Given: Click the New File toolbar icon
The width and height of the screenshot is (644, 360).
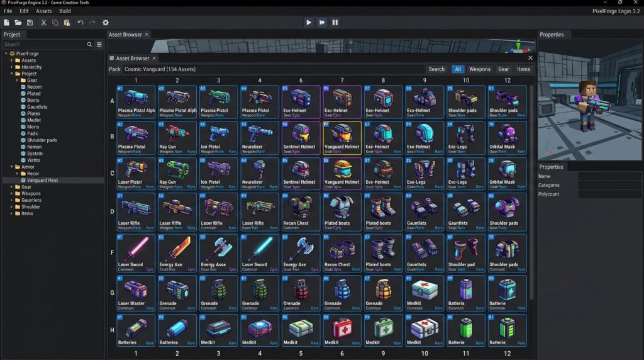Looking at the screenshot, I should pyautogui.click(x=6, y=23).
